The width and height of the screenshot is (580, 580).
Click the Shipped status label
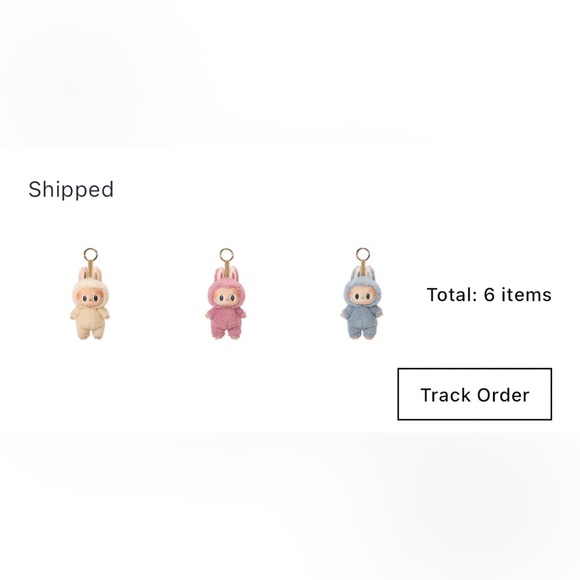[x=71, y=190]
